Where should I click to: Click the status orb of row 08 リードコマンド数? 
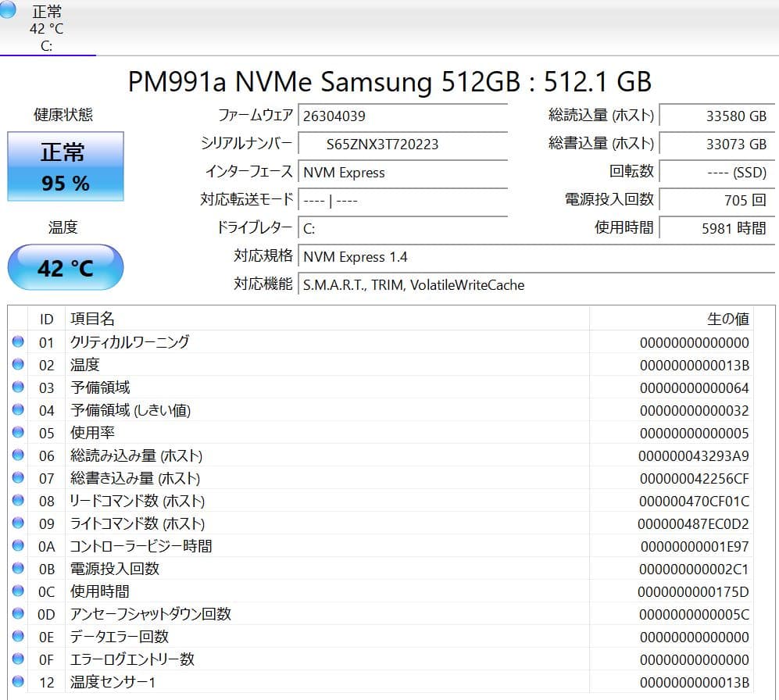pyautogui.click(x=19, y=500)
